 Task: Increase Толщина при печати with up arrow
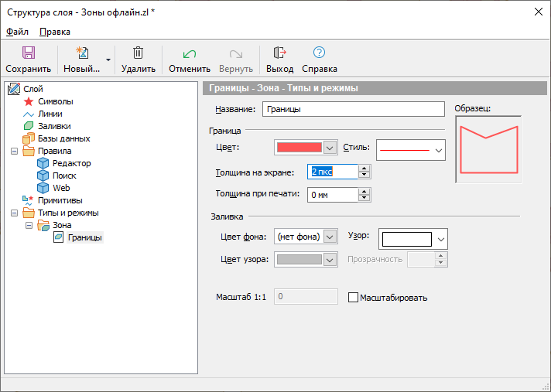tap(364, 191)
